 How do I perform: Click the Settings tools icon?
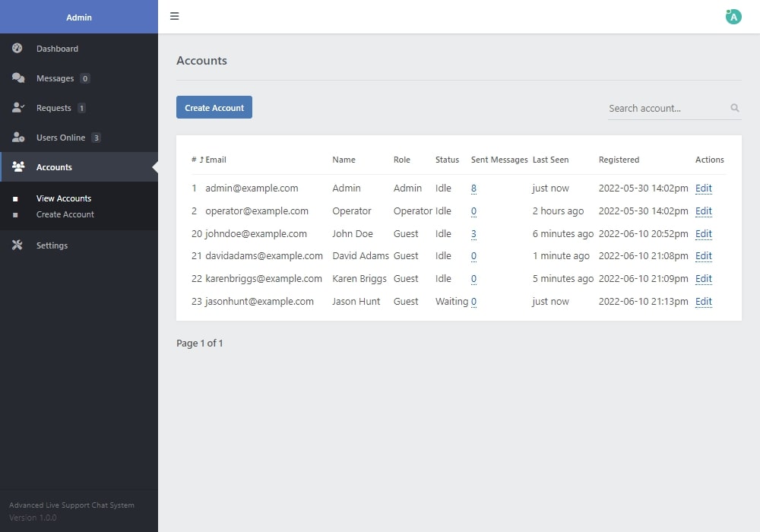[x=17, y=245]
